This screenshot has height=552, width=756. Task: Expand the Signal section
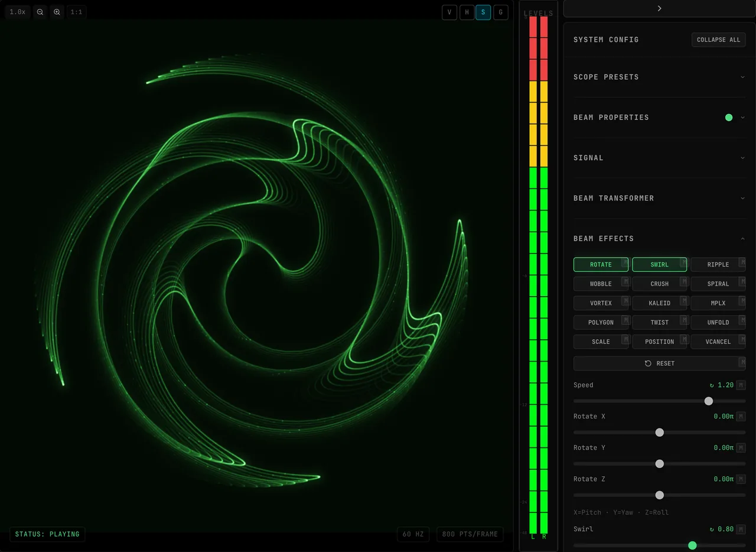click(x=659, y=158)
